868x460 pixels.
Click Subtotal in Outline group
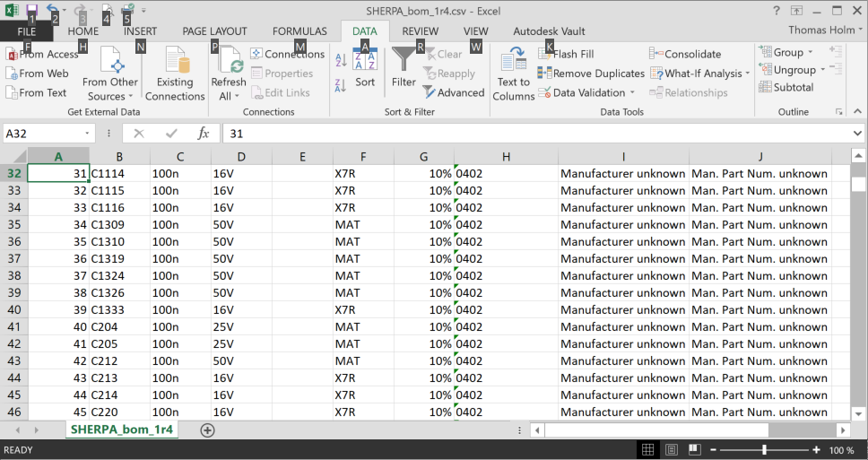tap(786, 87)
